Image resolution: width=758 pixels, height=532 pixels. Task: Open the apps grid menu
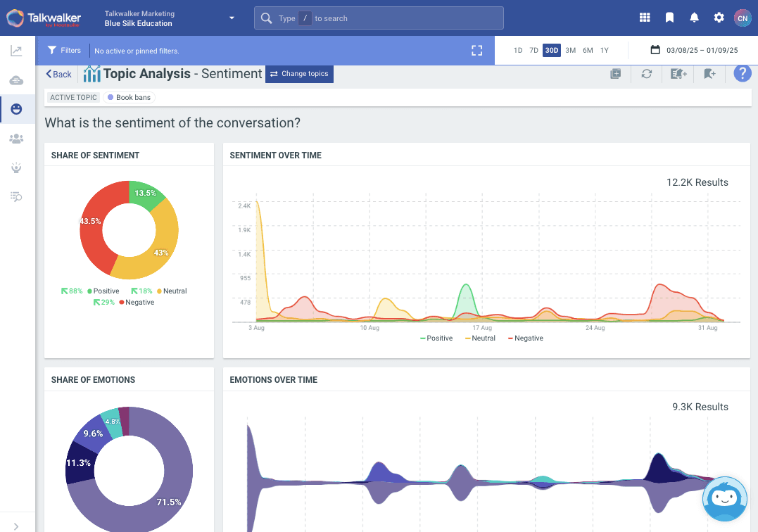pyautogui.click(x=645, y=18)
